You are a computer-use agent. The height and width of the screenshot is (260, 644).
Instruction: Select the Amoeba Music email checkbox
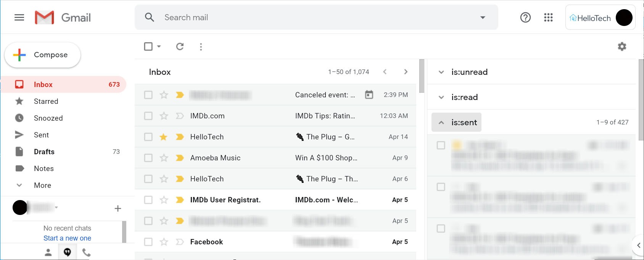pyautogui.click(x=148, y=158)
